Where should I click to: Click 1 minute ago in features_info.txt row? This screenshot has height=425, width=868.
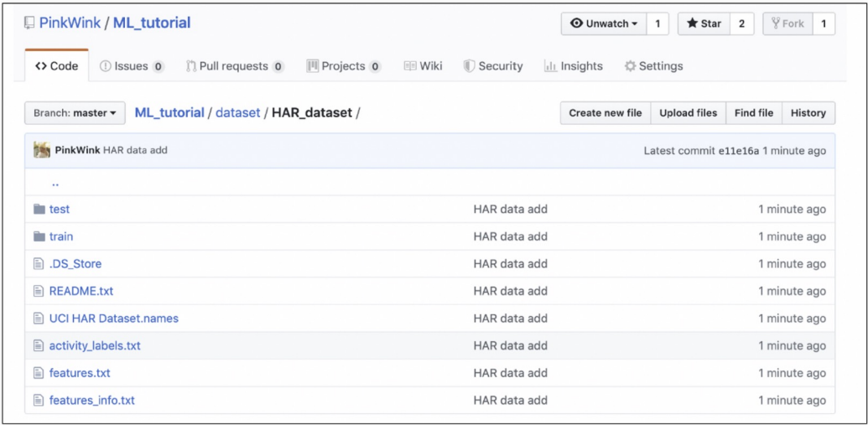[x=793, y=400]
